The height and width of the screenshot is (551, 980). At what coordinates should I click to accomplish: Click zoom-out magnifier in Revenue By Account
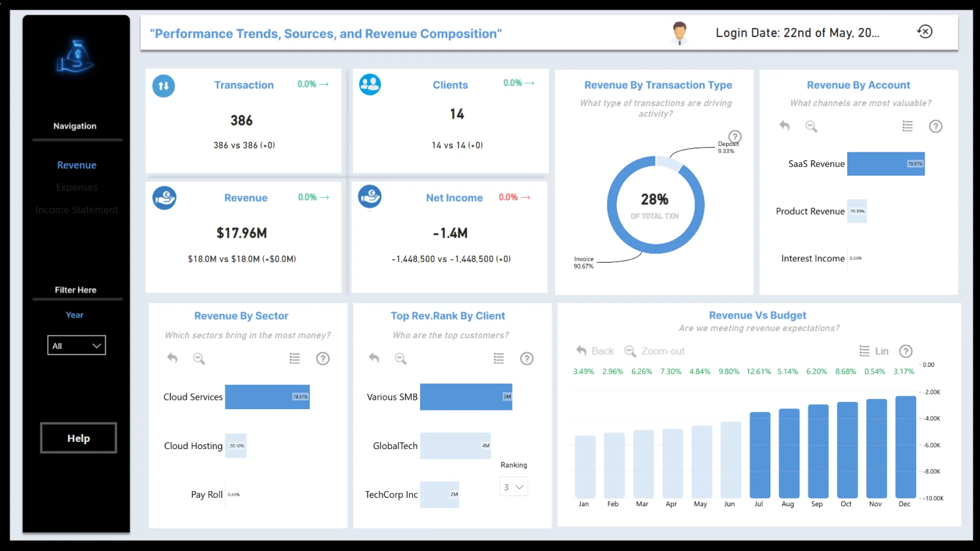811,127
